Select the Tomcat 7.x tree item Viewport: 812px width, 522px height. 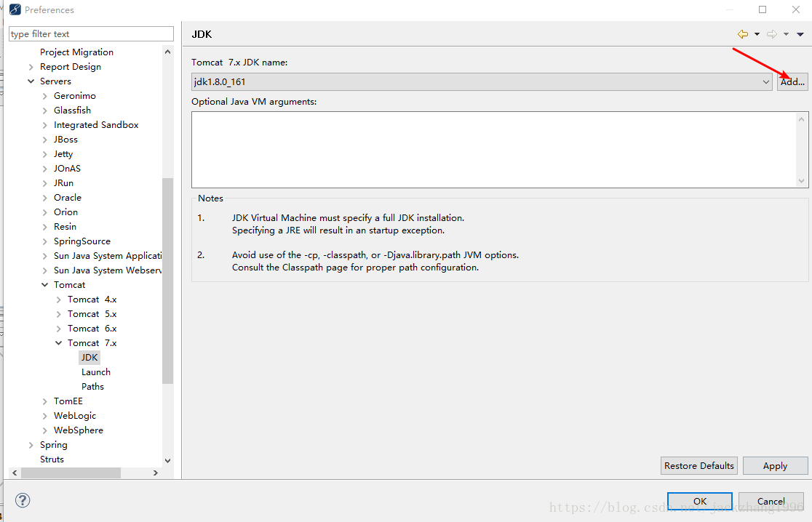(92, 343)
